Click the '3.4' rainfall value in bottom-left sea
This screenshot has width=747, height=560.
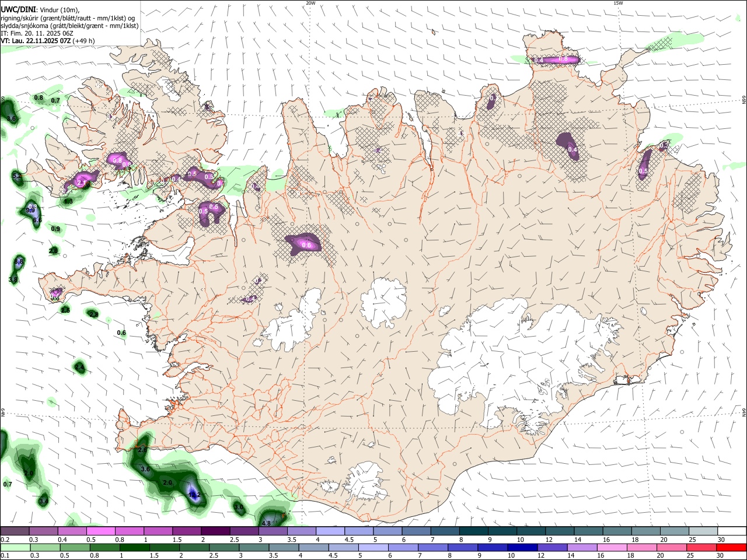(43, 502)
